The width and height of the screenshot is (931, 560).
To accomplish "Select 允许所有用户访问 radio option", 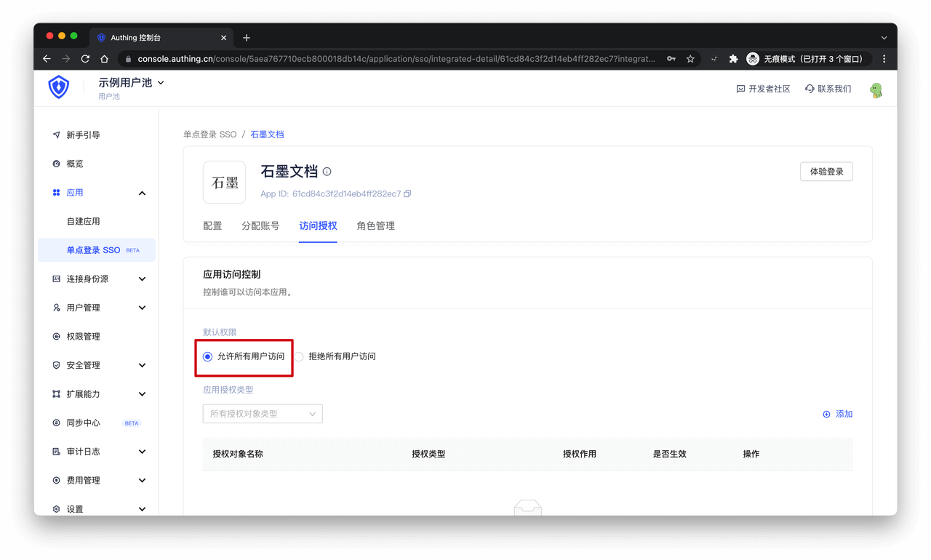I will click(208, 356).
